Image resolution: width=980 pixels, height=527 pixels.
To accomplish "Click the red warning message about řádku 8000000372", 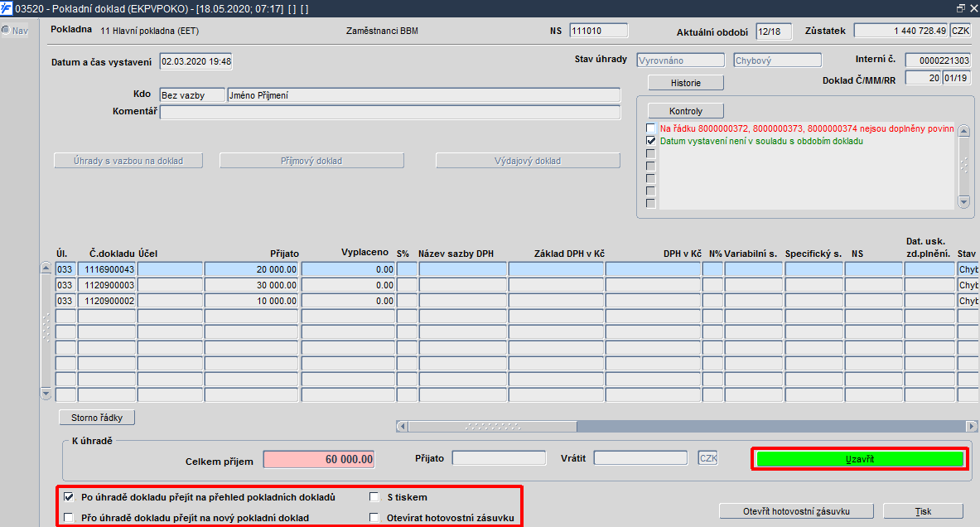I will pyautogui.click(x=807, y=128).
